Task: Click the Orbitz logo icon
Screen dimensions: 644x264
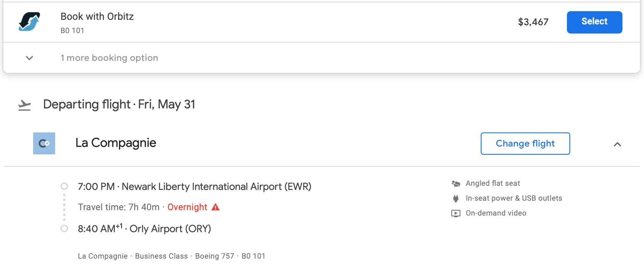Action: [x=29, y=22]
